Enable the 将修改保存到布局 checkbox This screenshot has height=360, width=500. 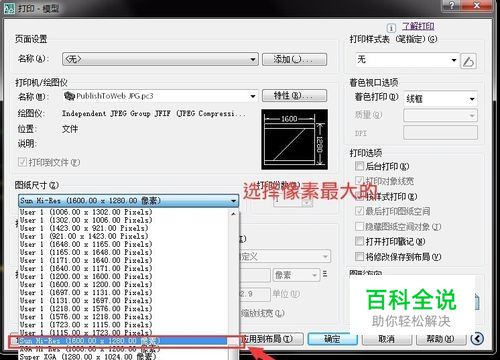[359, 257]
